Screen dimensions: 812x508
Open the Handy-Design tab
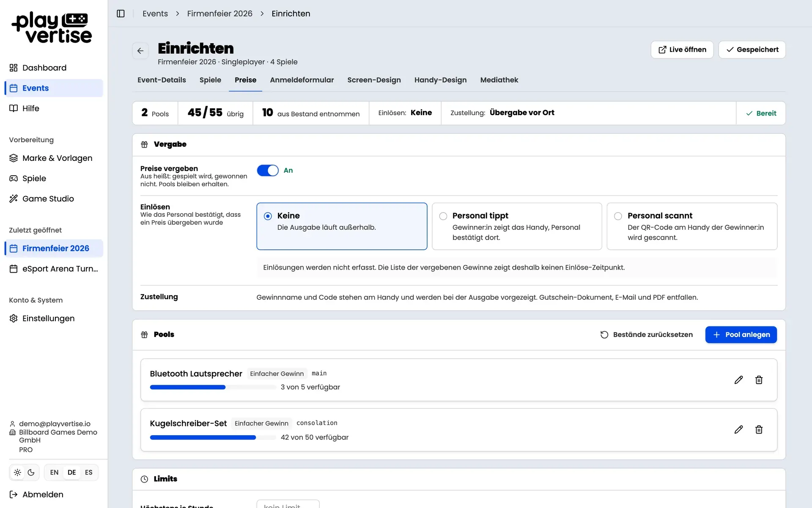[440, 80]
